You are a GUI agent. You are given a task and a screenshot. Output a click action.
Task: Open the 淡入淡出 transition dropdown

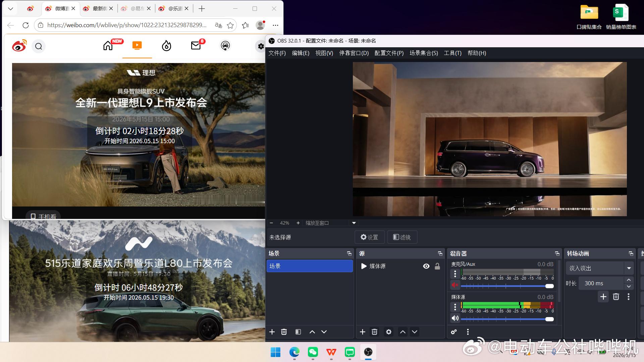(x=600, y=268)
